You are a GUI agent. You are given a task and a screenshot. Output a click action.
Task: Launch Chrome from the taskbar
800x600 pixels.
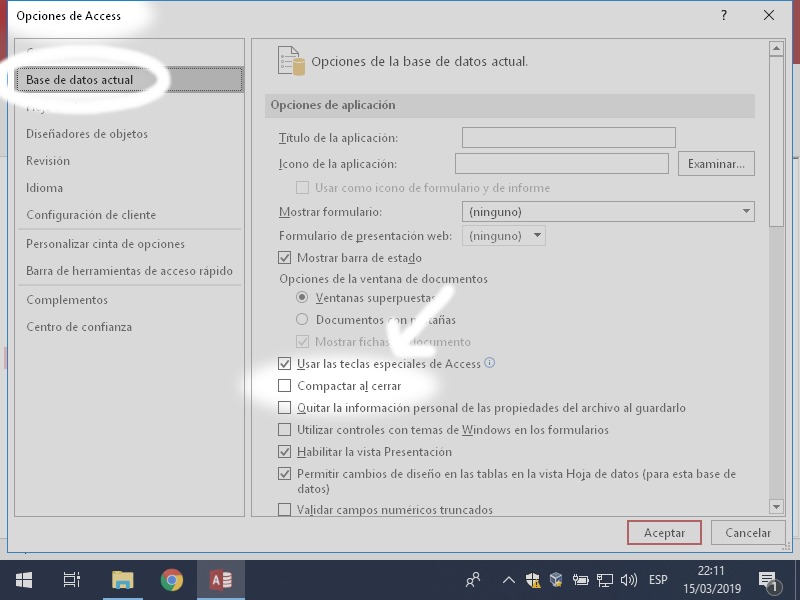tap(170, 579)
